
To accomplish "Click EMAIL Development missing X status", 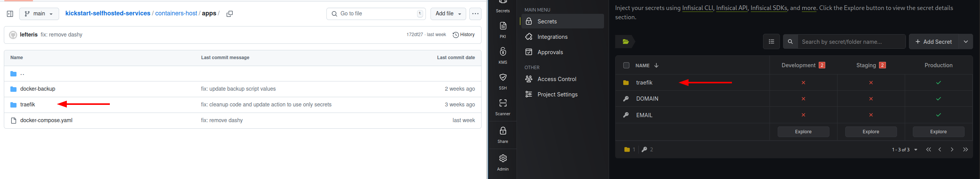I will coord(803,115).
